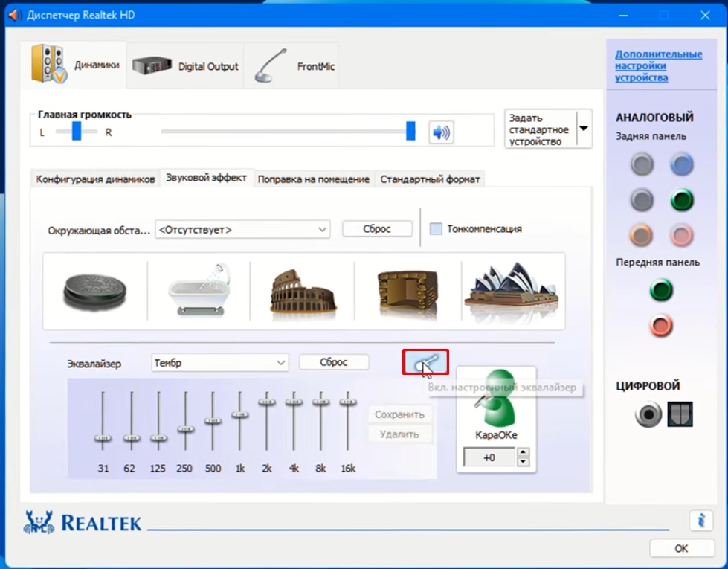Open the Окружающая обстановка dropdown
728x569 pixels.
click(243, 229)
